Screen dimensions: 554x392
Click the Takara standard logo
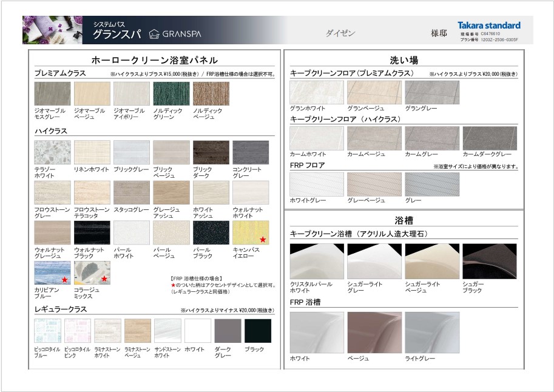coord(489,25)
